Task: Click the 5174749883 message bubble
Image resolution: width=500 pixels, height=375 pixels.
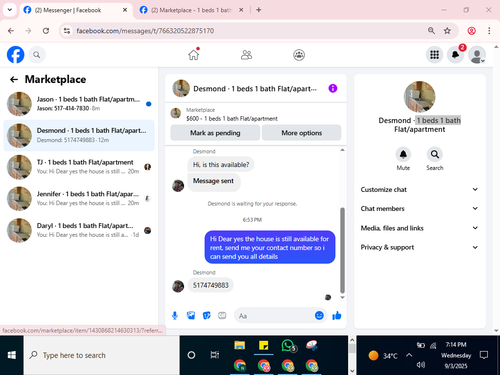Action: (211, 285)
